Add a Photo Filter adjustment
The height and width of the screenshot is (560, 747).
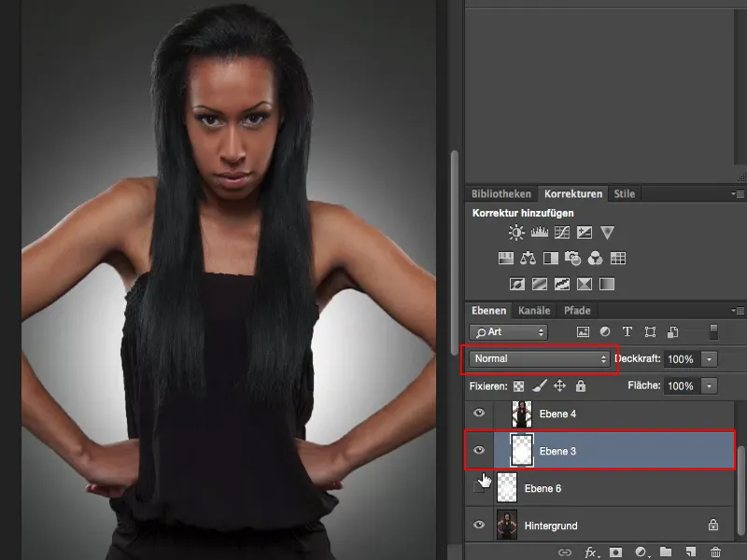572,259
